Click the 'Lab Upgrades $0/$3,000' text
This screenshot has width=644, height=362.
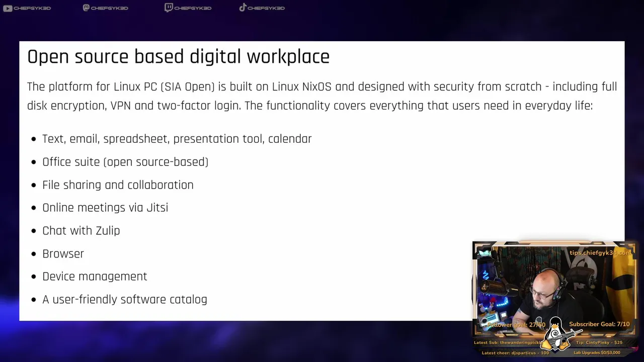[x=597, y=353]
